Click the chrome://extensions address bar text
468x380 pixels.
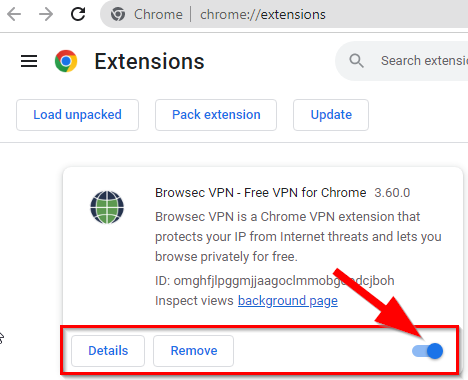coord(263,14)
